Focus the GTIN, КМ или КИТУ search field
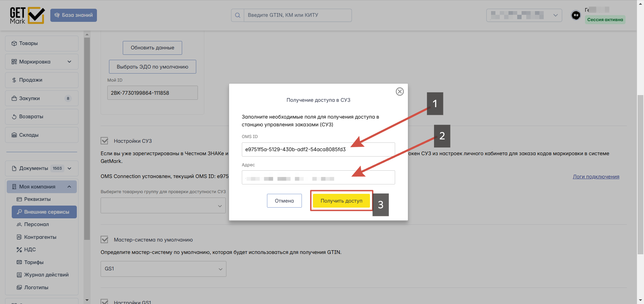Image resolution: width=644 pixels, height=304 pixels. [298, 15]
